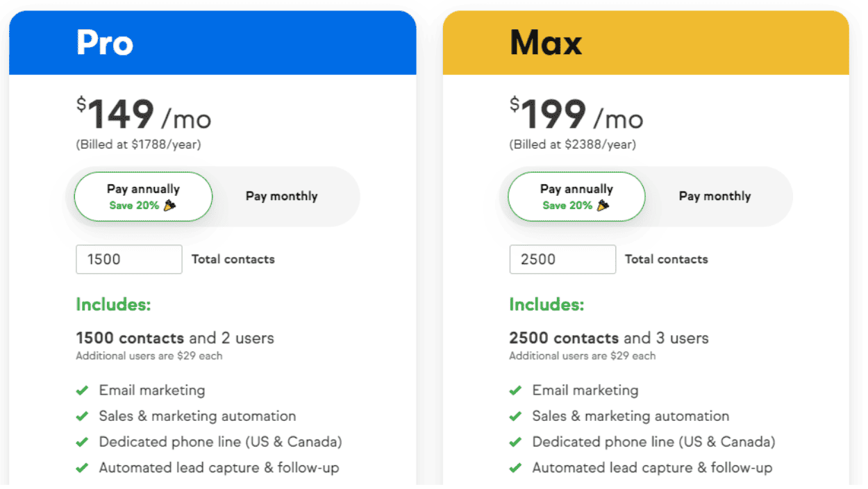Select Pay annually on the Pro plan

(143, 197)
